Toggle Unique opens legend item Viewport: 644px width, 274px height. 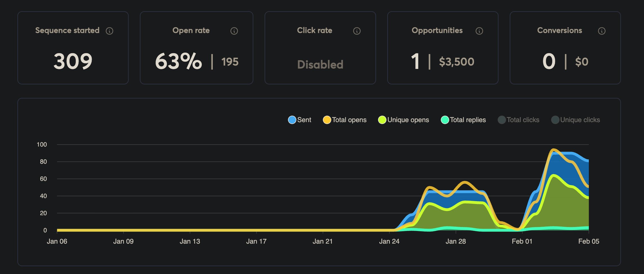pyautogui.click(x=404, y=120)
